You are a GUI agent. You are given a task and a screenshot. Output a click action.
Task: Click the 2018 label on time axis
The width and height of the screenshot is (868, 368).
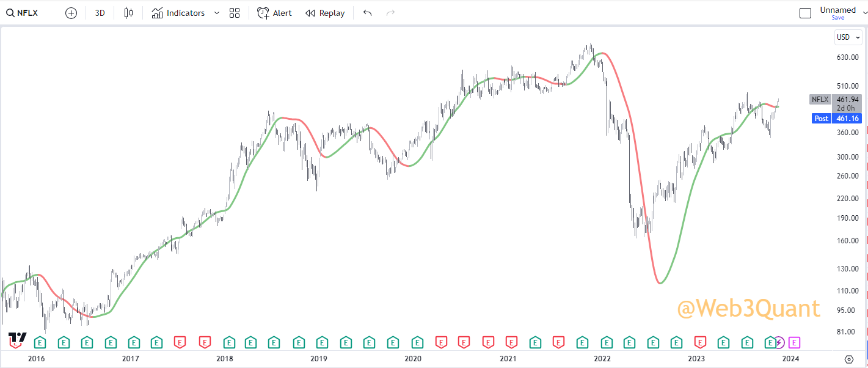[x=225, y=359]
